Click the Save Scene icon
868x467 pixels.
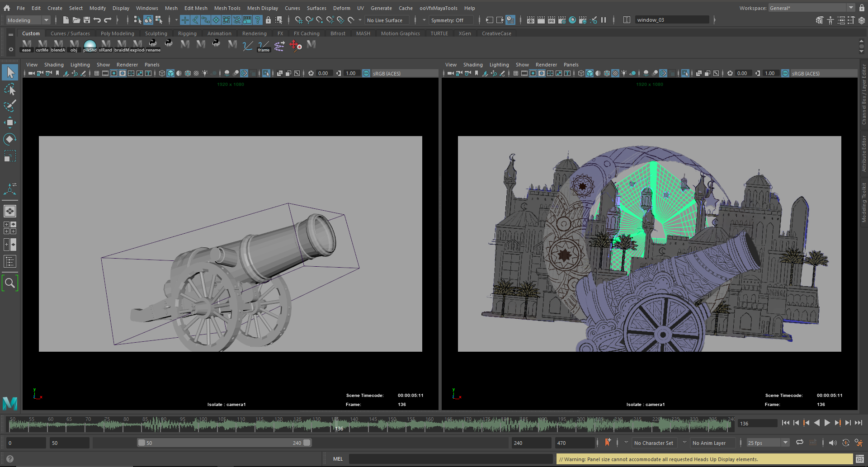coord(87,20)
